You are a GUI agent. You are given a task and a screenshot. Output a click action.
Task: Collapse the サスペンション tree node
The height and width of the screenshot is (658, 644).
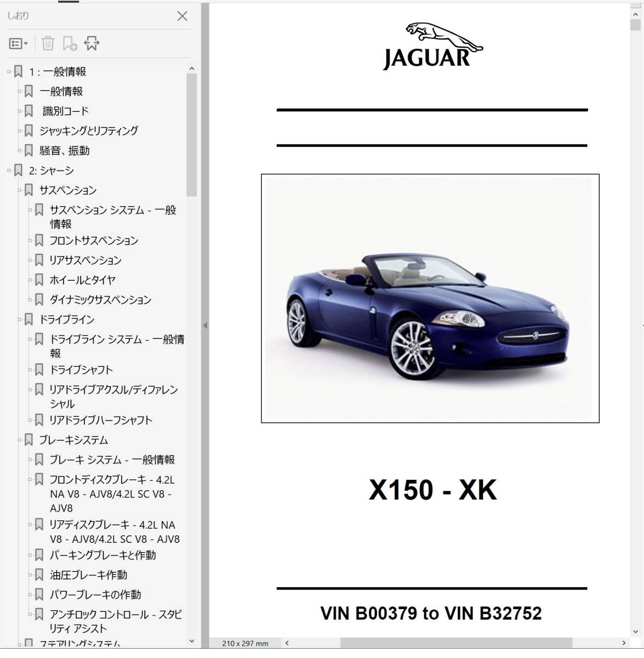coord(19,190)
